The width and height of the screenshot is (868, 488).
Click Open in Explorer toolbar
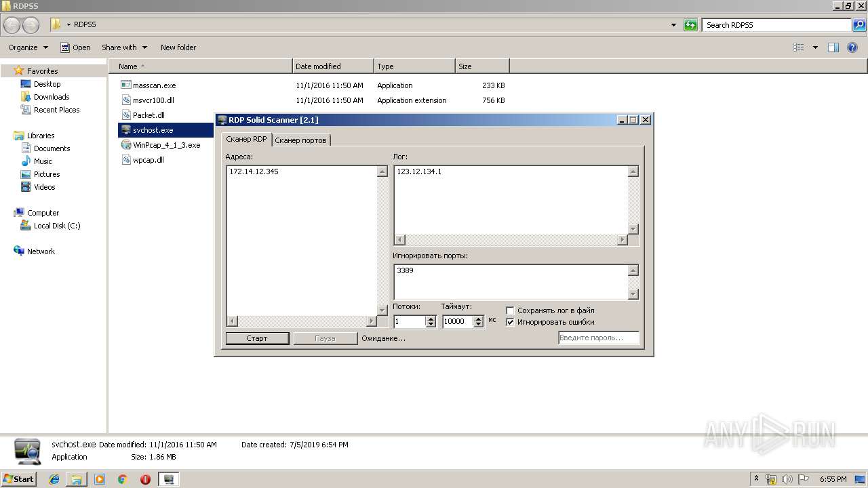tap(75, 47)
